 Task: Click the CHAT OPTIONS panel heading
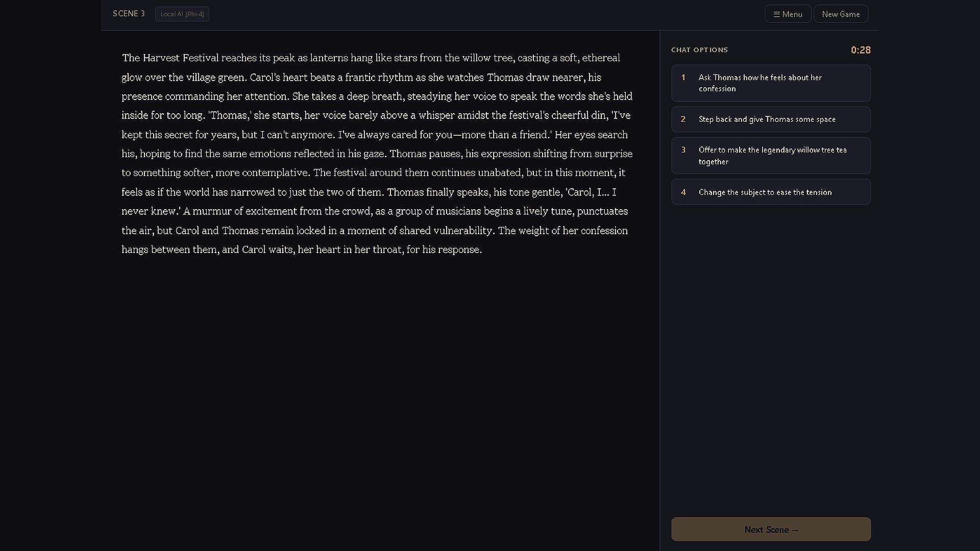[x=699, y=50]
